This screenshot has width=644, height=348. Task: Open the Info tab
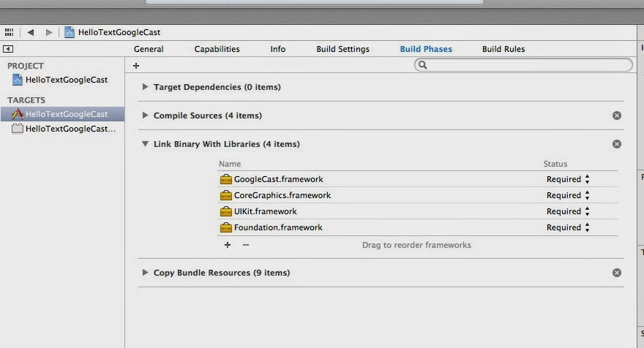[x=277, y=49]
